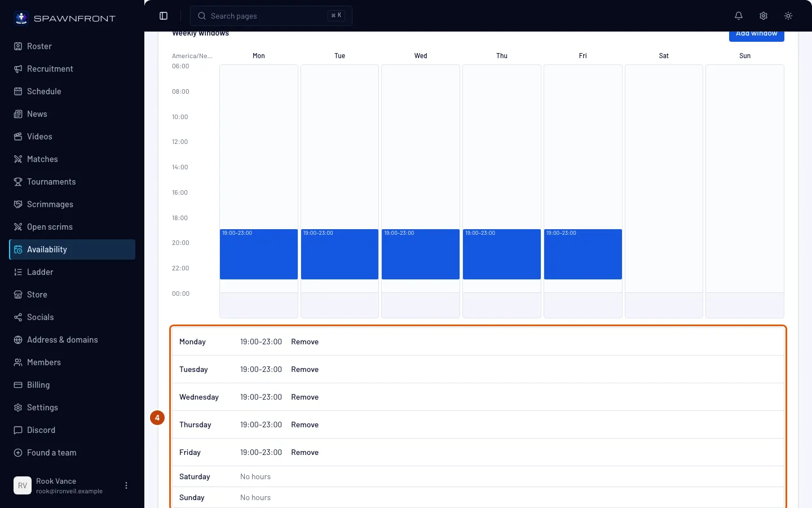
Task: Focus the Search pages field
Action: click(x=271, y=16)
